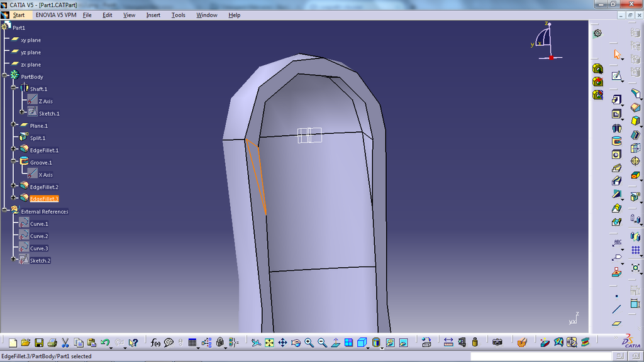Click ENOVIA V5 VPM menu button
Viewport: 644px width, 362px height.
[55, 15]
